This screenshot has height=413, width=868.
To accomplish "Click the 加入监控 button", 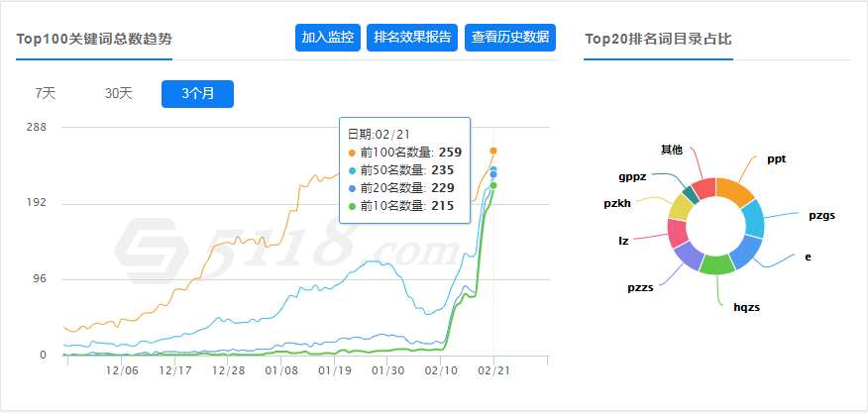I will (x=328, y=38).
